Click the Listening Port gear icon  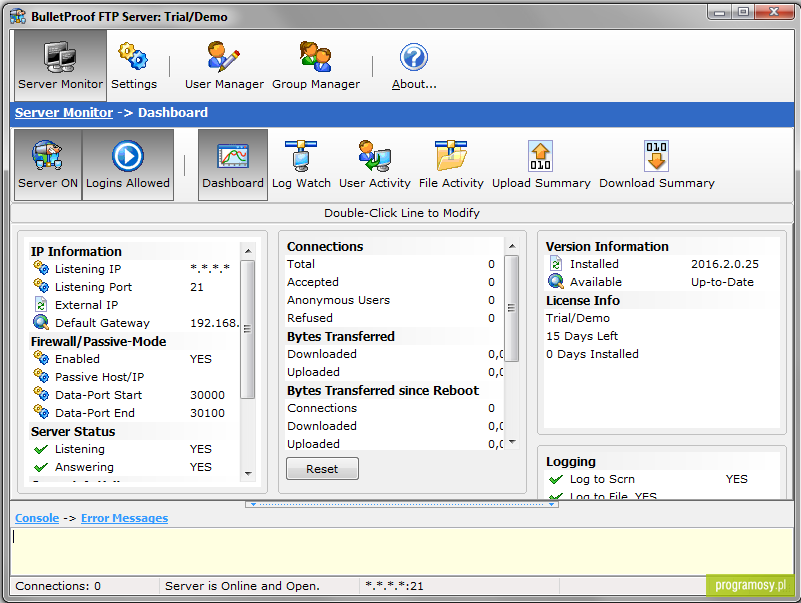click(41, 286)
